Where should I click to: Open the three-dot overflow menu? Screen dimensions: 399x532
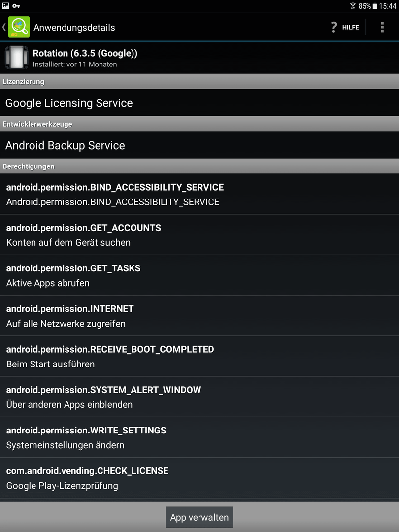point(382,27)
